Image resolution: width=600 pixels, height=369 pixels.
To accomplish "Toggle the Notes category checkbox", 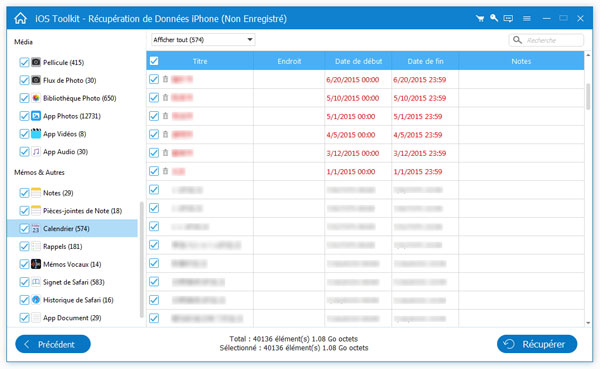I will point(24,193).
